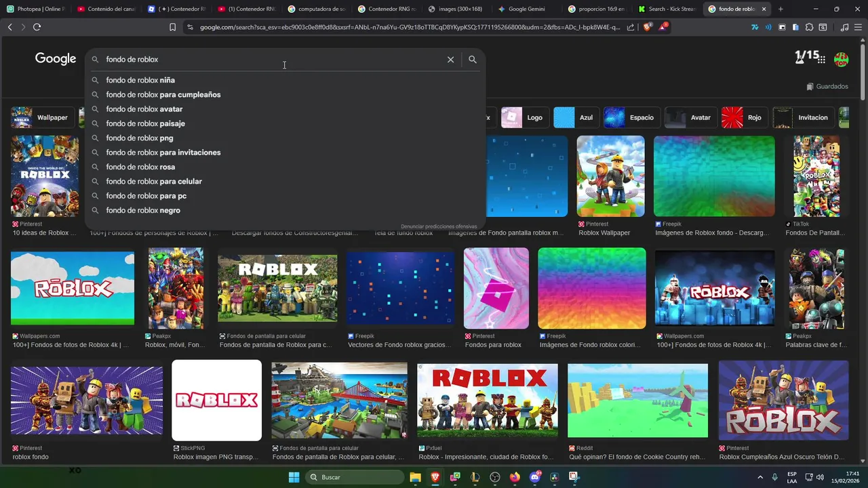
Task: Click the share icon in address bar
Action: [x=631, y=27]
